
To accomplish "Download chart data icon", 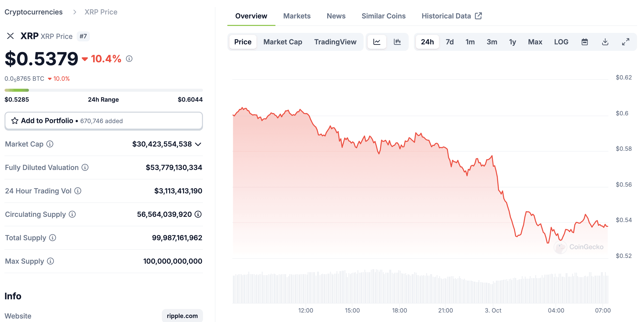I will tap(605, 42).
